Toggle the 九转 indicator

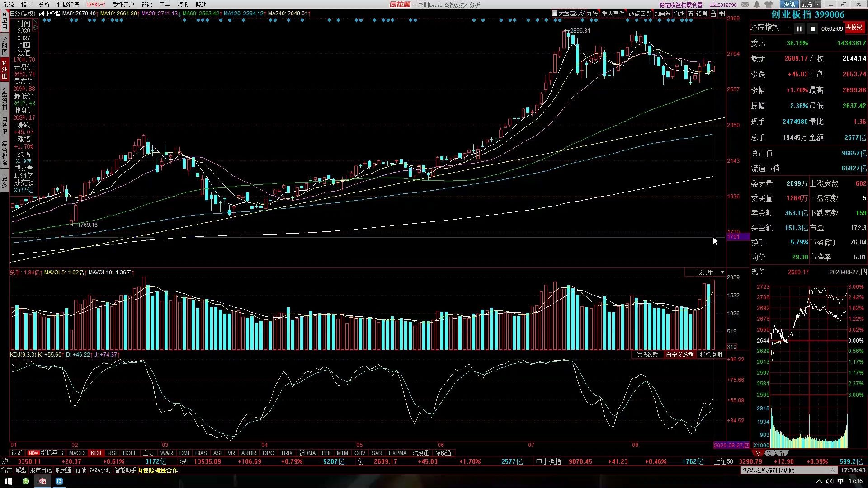tap(592, 14)
